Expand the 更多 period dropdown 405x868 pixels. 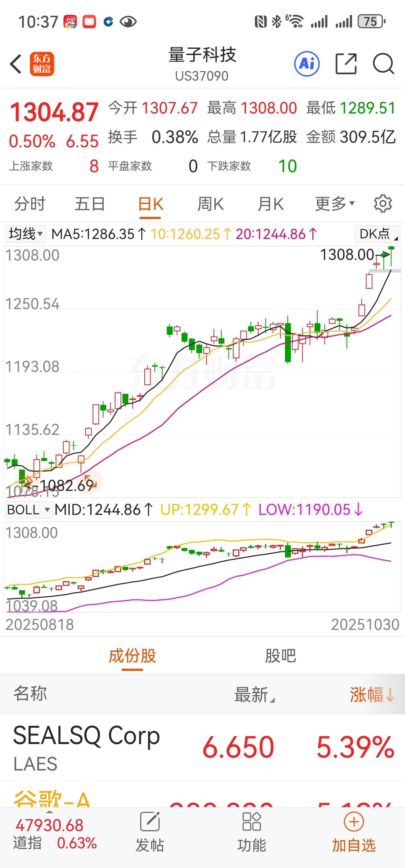335,204
